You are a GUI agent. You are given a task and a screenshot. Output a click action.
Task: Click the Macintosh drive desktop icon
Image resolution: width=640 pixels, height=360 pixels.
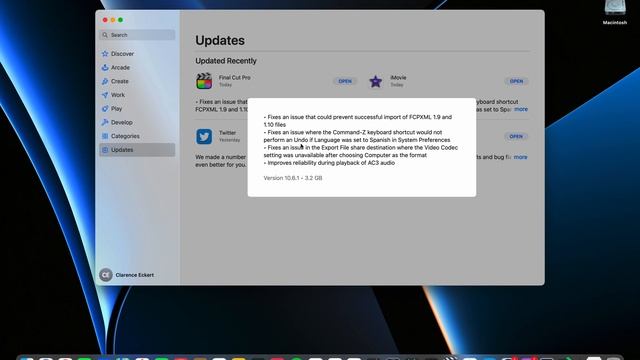615,12
